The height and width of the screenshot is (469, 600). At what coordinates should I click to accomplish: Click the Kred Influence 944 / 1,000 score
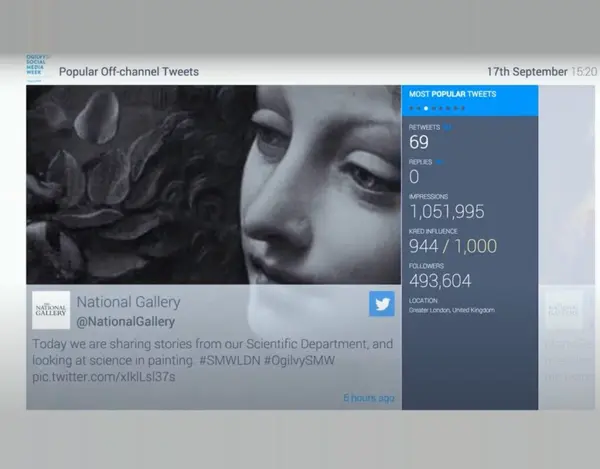(453, 245)
